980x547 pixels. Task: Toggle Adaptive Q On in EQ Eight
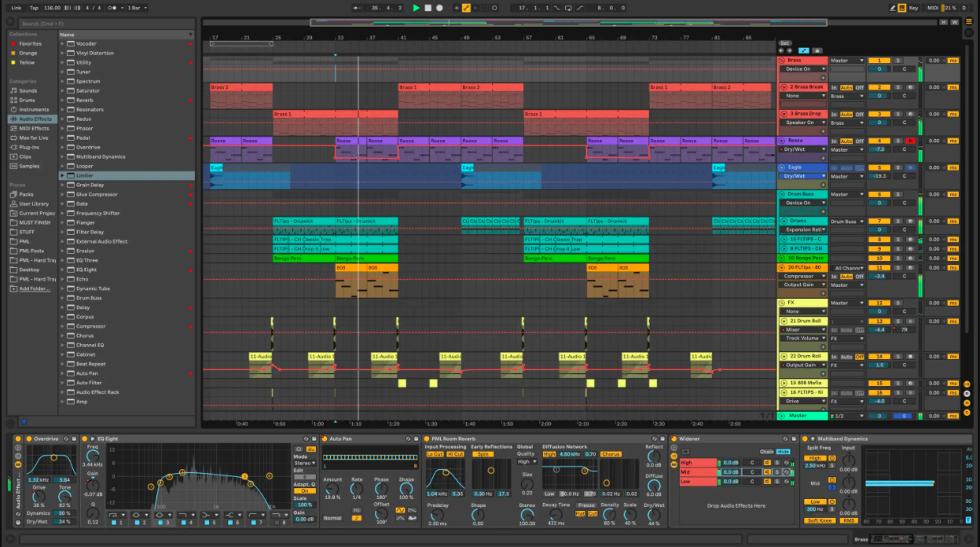303,491
